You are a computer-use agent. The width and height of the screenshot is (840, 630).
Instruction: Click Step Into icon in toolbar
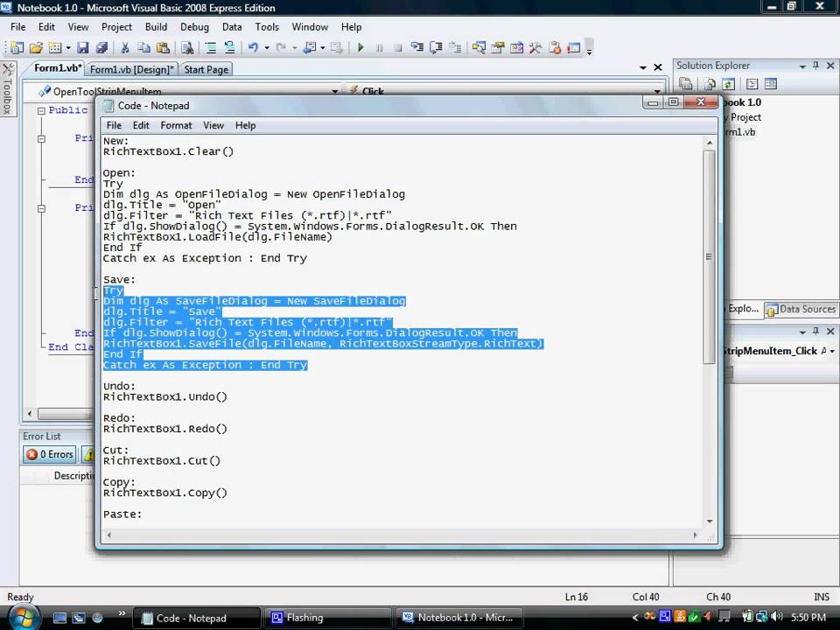[416, 47]
